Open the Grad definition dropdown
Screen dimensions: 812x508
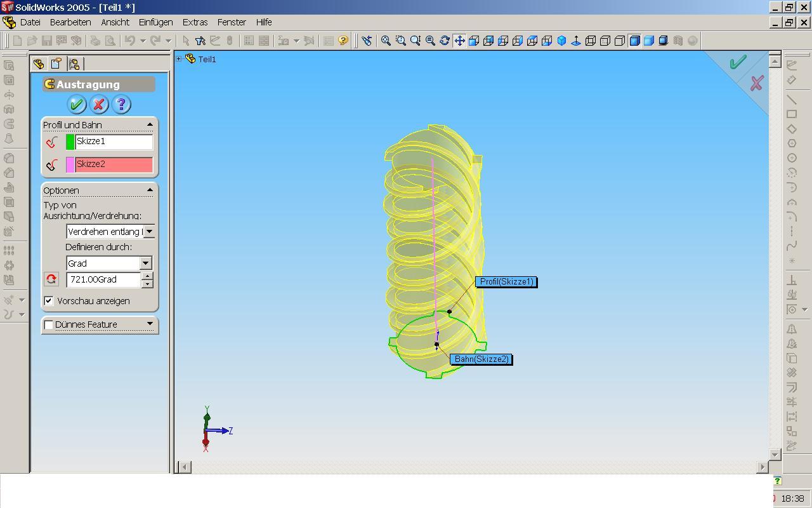145,263
